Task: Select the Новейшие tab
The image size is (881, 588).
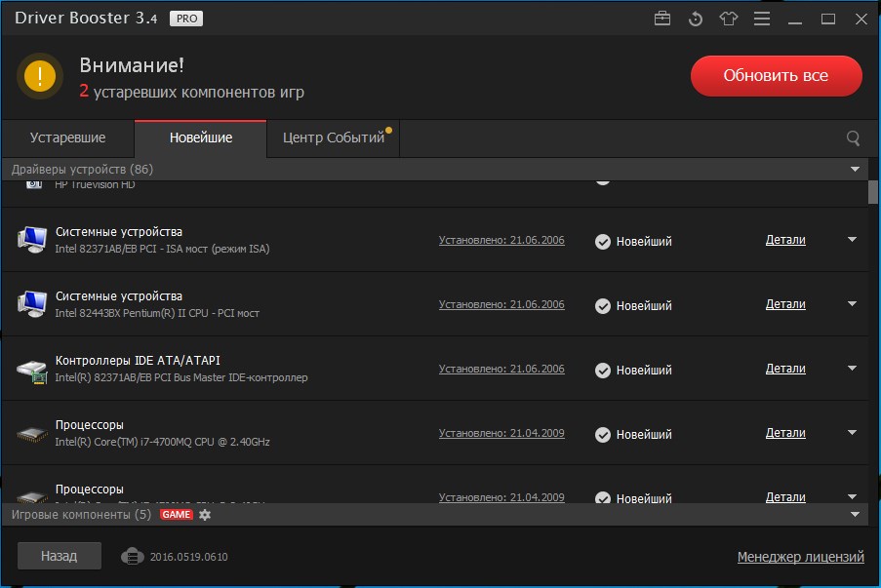Action: click(x=201, y=138)
